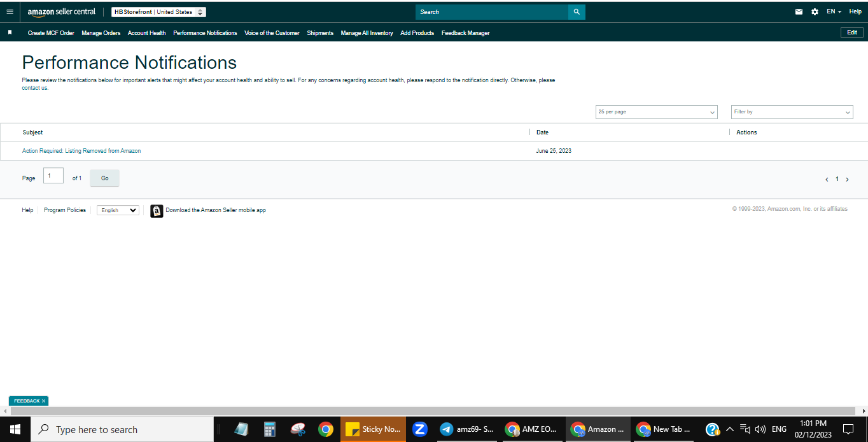Open the HBStorefront United States store switcher

click(x=158, y=11)
